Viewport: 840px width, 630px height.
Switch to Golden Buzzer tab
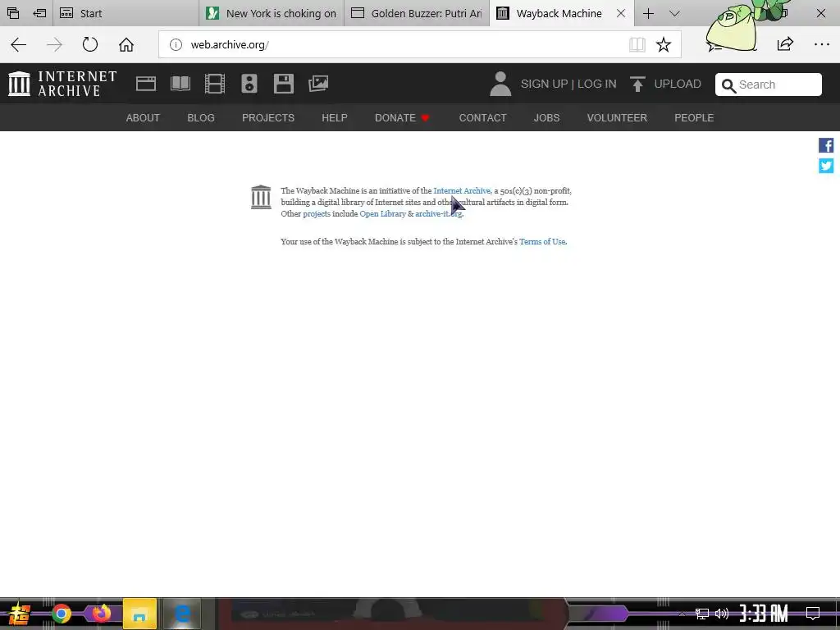point(416,13)
